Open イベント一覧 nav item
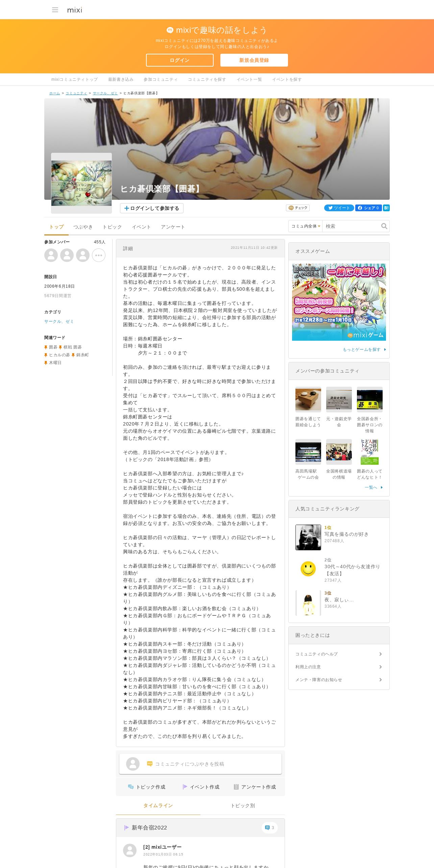Screen dimensions: 434x868 [x=249, y=79]
